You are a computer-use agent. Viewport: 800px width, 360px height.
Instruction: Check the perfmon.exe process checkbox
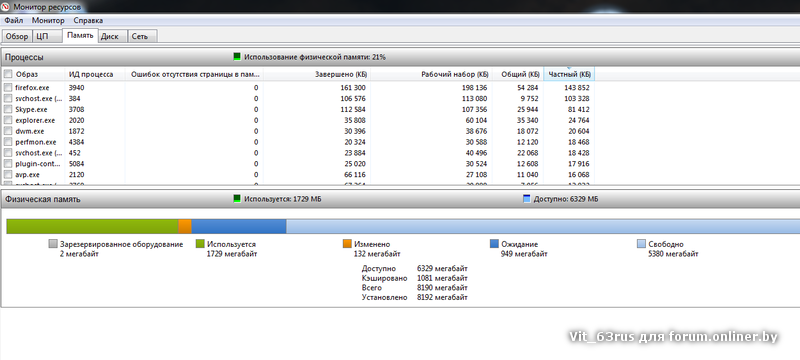coord(8,142)
